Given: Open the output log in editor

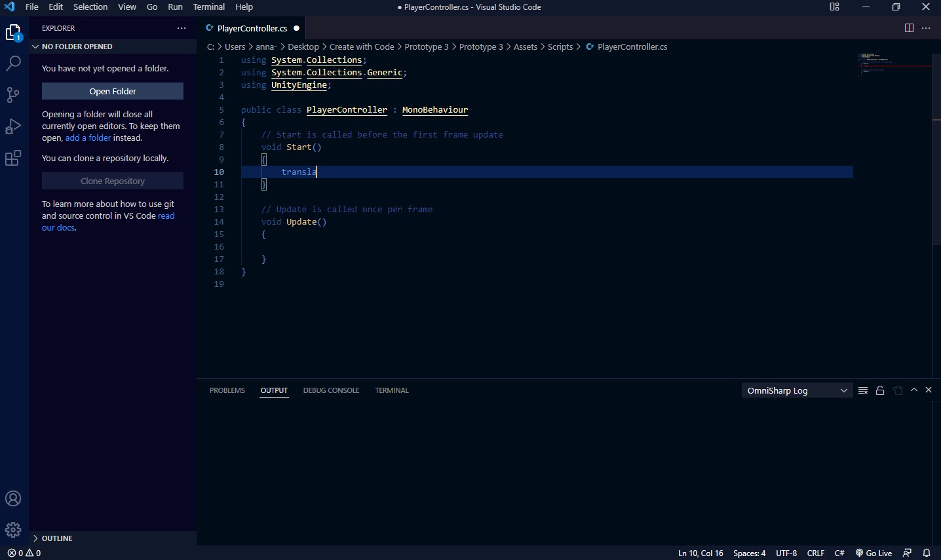Looking at the screenshot, I should [x=898, y=390].
